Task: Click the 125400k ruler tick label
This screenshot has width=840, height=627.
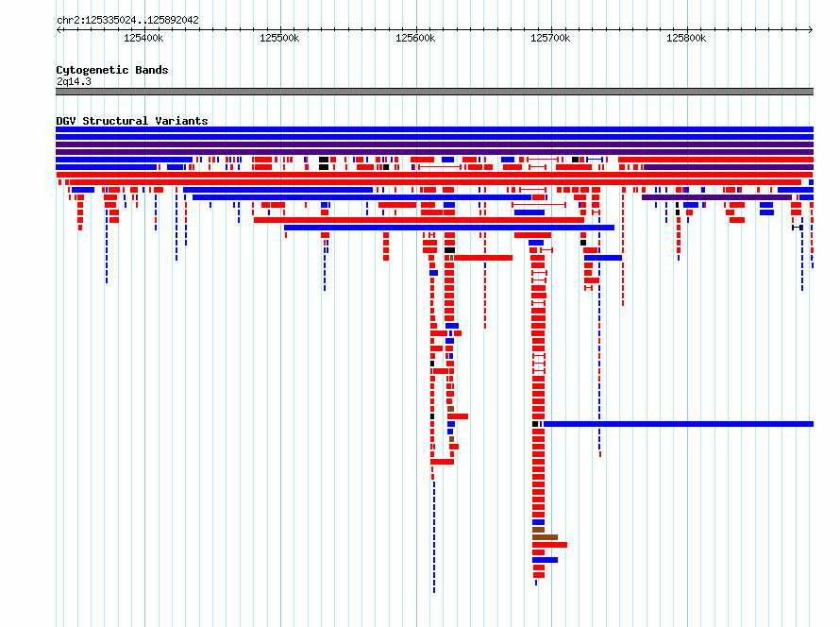Action: pos(143,39)
